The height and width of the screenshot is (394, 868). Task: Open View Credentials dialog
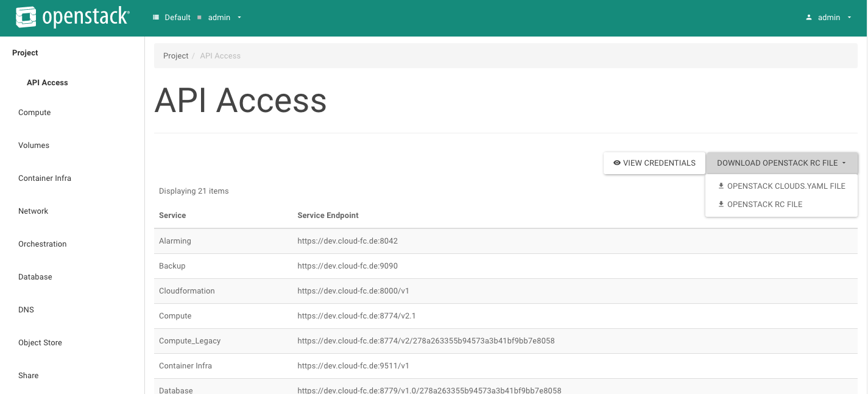coord(654,163)
